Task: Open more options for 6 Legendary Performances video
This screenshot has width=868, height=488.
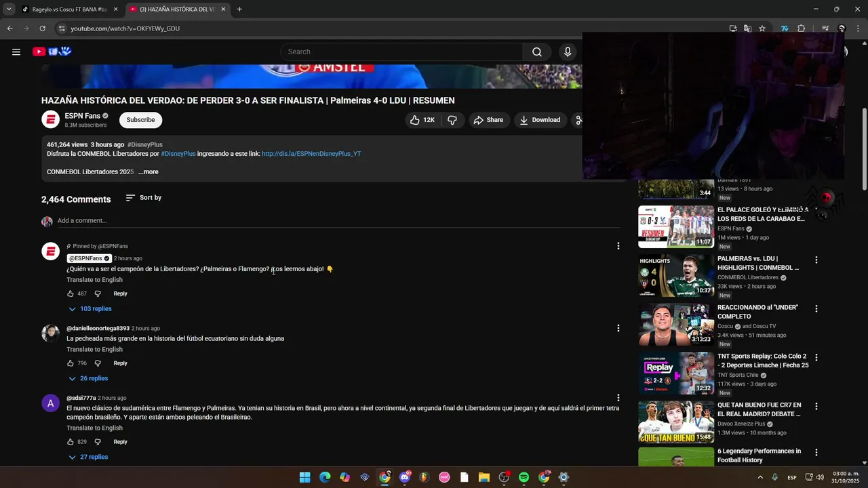Action: [816, 453]
